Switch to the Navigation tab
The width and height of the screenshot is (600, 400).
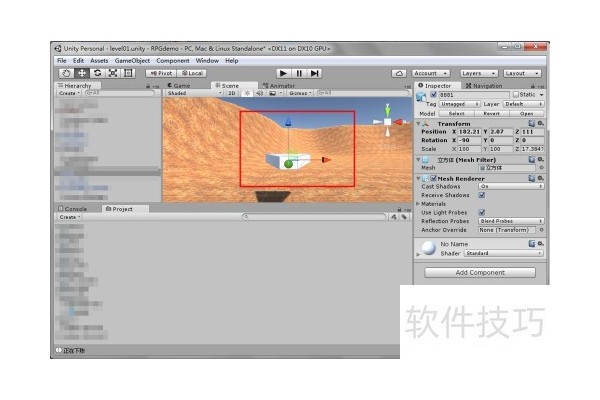click(484, 86)
